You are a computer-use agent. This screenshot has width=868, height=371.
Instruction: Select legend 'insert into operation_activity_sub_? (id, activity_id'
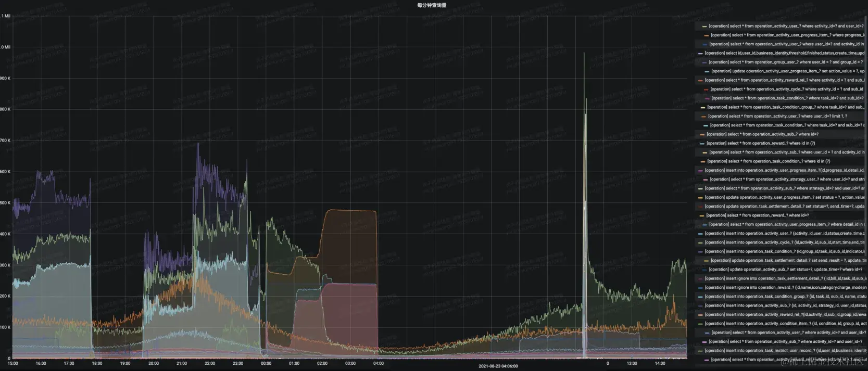[x=785, y=305]
